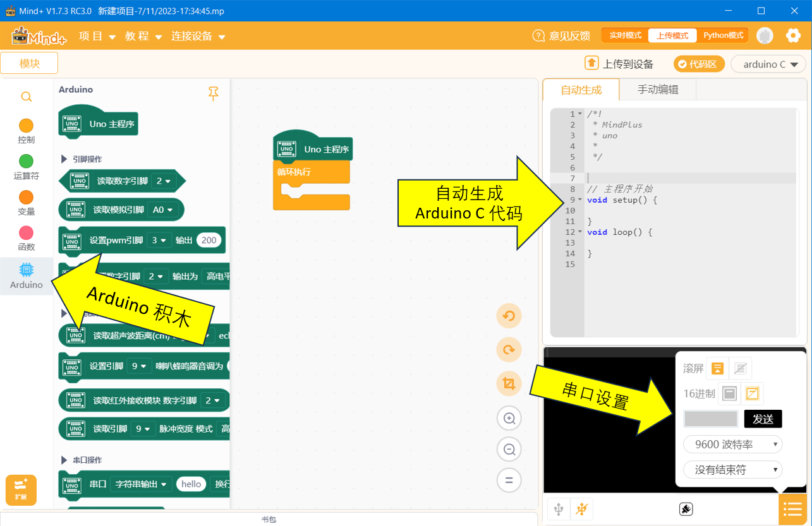Open the 没有结束符 dropdown
The image size is (812, 526).
coord(733,470)
